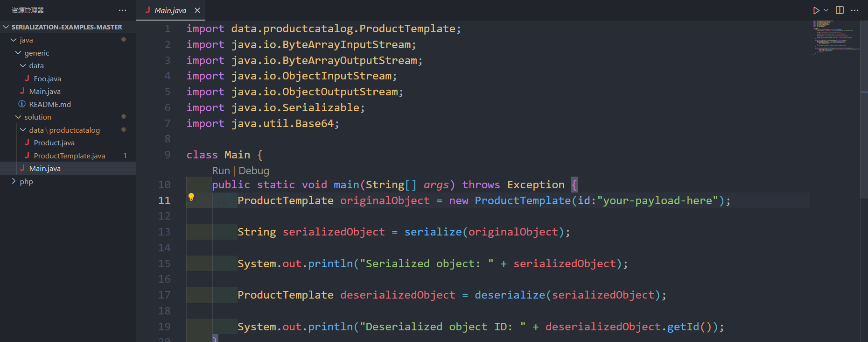
Task: Collapse the java folder
Action: [26, 40]
